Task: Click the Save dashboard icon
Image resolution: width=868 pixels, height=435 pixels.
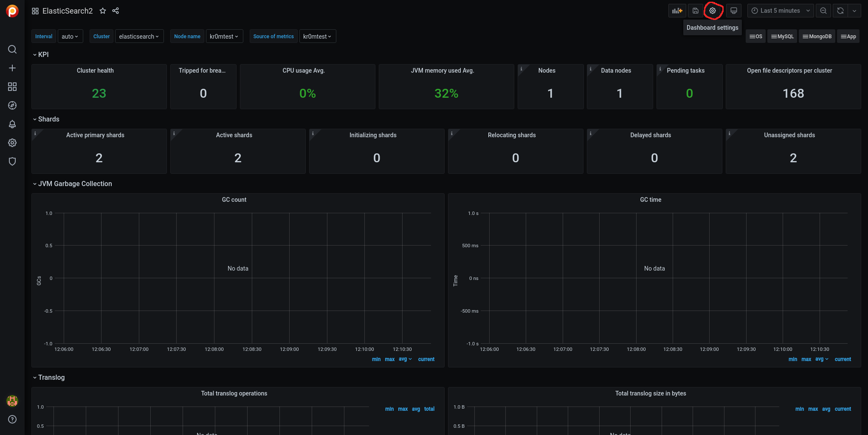Action: 695,11
